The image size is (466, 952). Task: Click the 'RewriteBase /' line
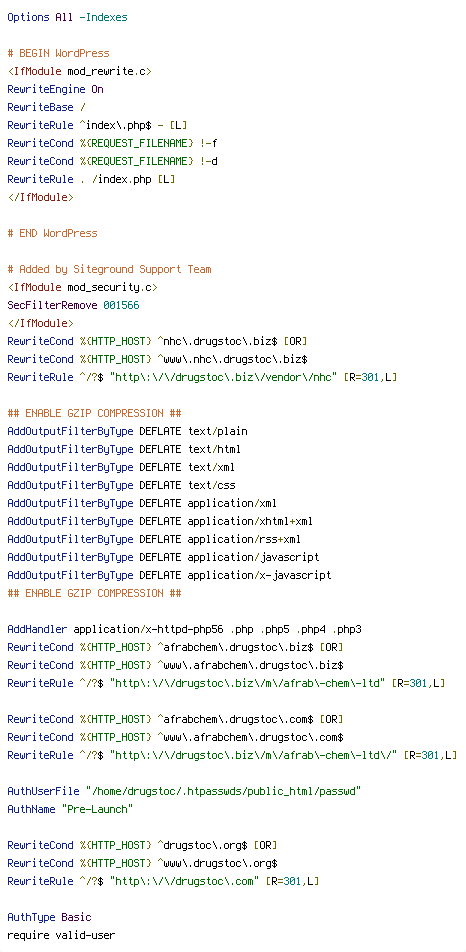[46, 107]
